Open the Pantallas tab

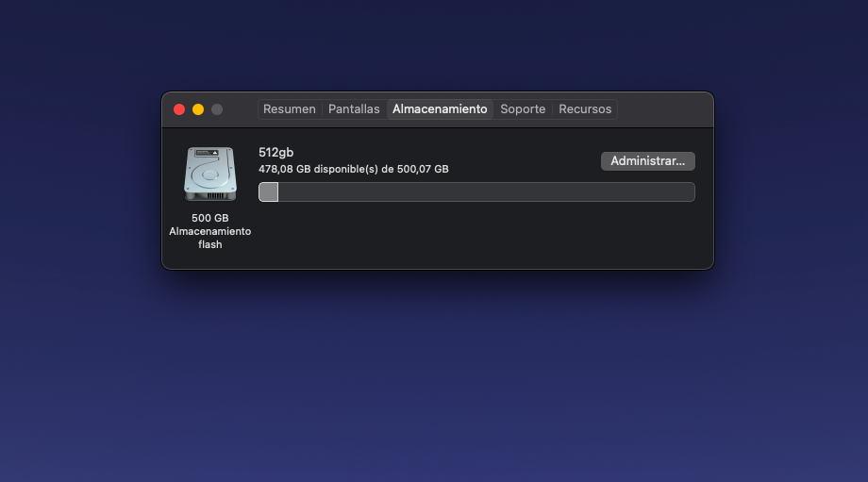click(354, 109)
